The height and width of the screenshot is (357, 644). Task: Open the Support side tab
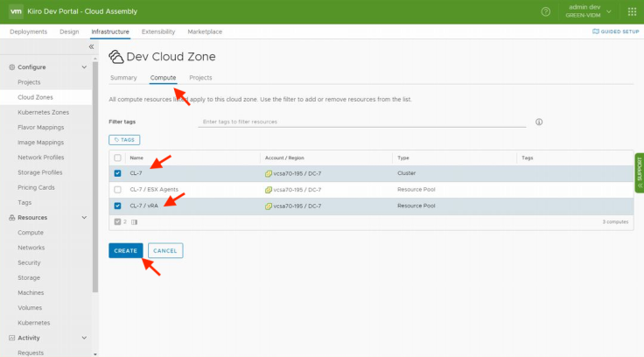click(640, 172)
